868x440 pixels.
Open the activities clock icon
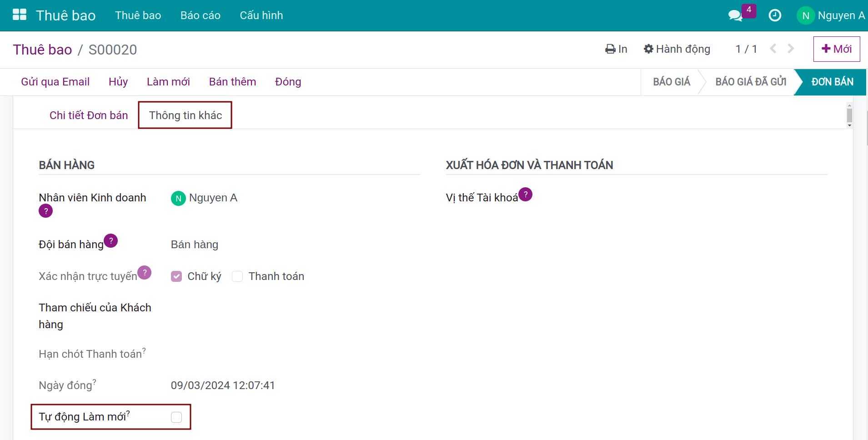coord(775,15)
